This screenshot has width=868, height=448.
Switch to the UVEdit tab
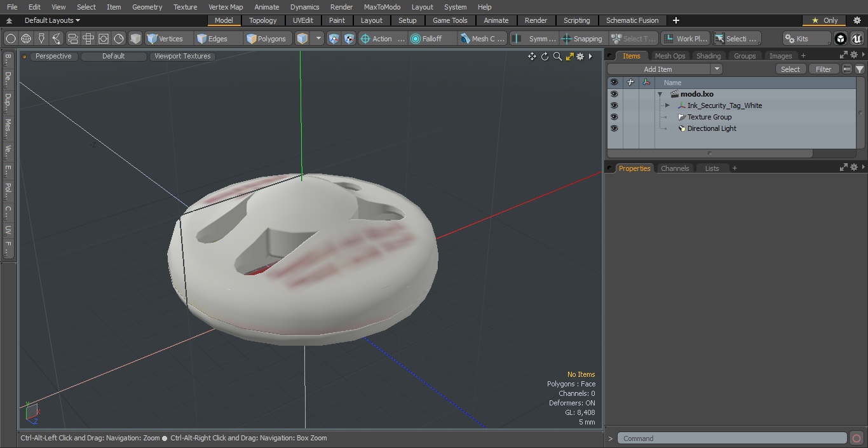point(303,20)
